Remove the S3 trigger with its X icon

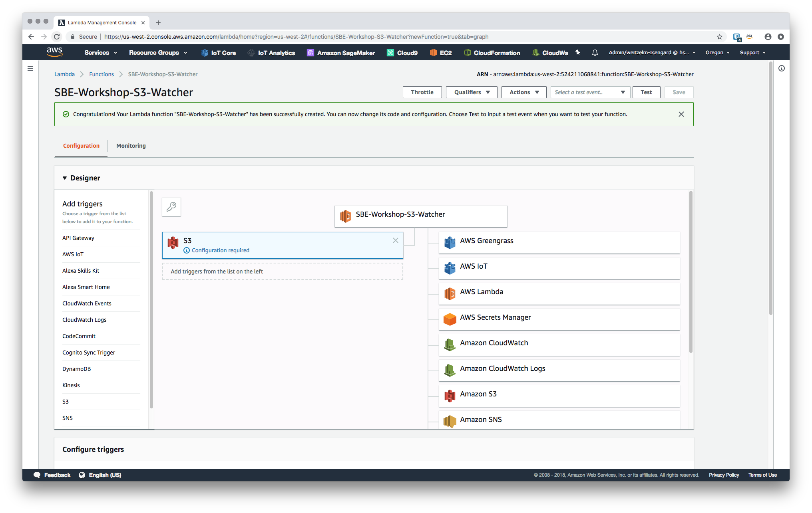click(x=396, y=240)
